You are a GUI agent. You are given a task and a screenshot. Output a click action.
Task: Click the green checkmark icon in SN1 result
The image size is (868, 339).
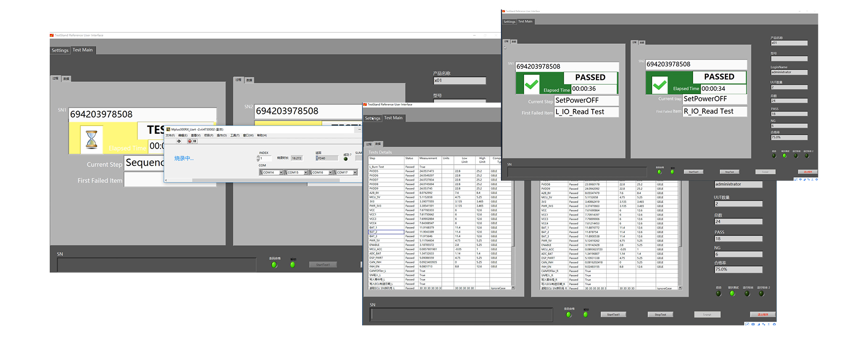[531, 84]
